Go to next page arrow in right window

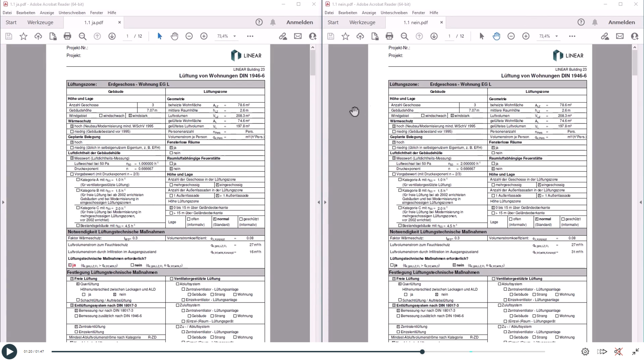434,36
